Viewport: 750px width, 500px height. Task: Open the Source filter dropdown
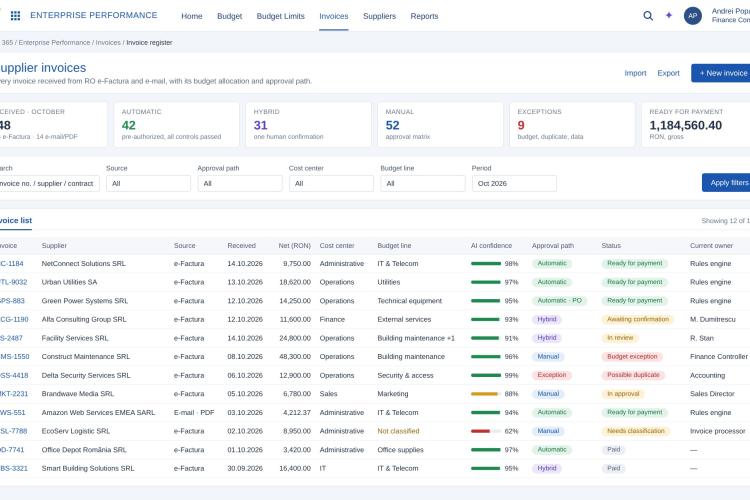click(x=148, y=183)
